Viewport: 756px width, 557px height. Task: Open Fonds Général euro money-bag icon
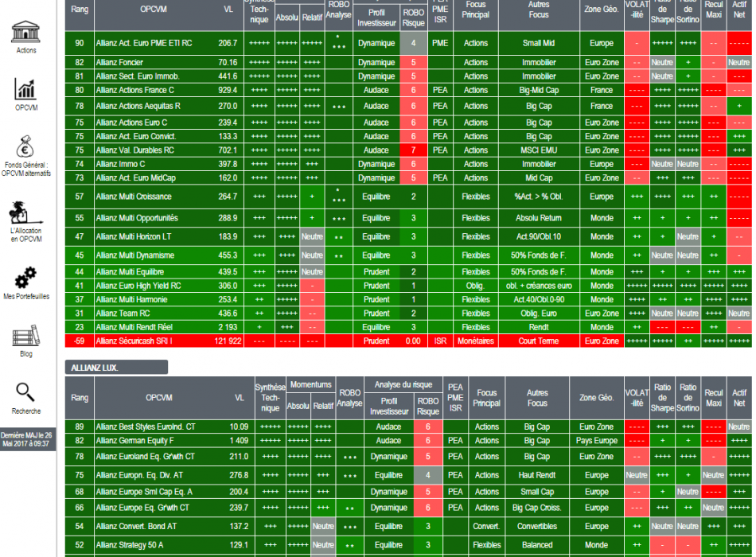25,146
